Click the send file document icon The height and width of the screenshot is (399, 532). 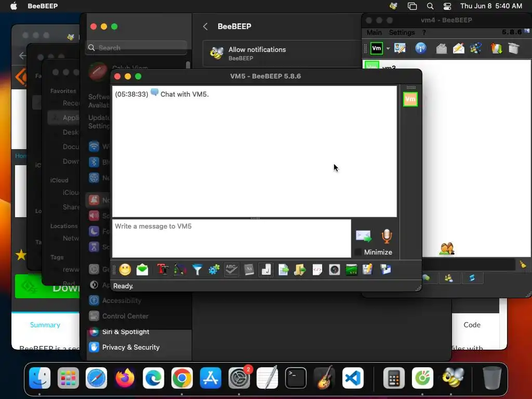(283, 270)
